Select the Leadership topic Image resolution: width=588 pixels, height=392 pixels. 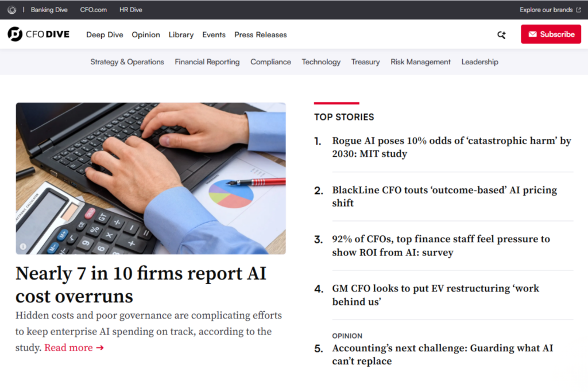coord(479,62)
